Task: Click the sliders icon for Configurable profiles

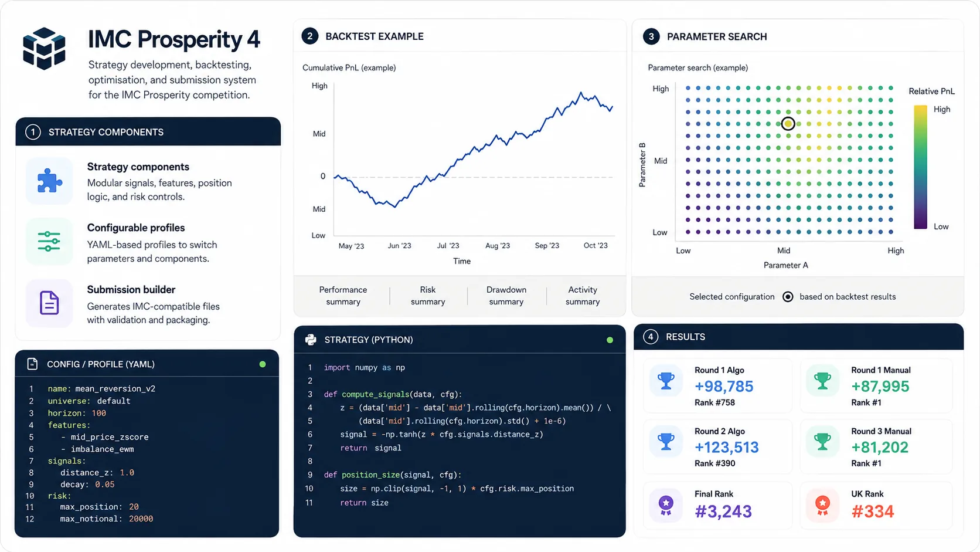Action: pos(49,242)
